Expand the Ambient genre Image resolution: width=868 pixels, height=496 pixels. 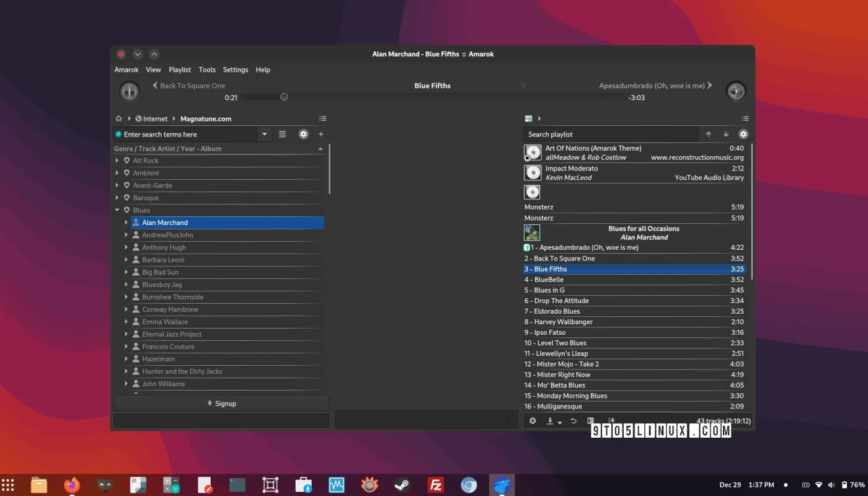[117, 173]
